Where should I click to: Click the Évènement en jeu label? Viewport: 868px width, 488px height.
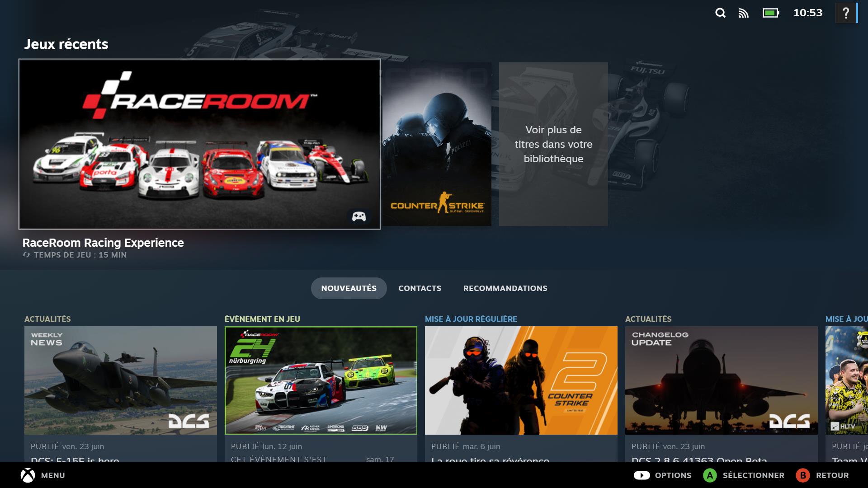coord(262,319)
